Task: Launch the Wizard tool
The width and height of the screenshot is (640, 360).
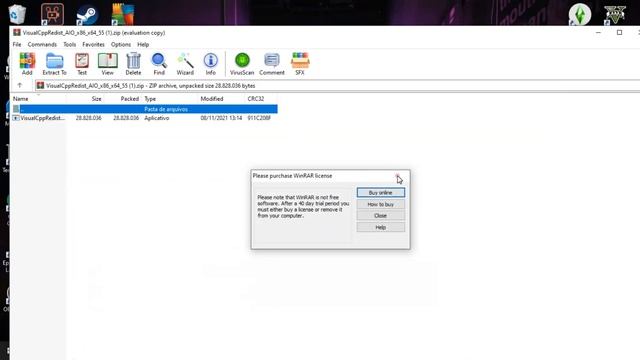Action: pyautogui.click(x=185, y=64)
